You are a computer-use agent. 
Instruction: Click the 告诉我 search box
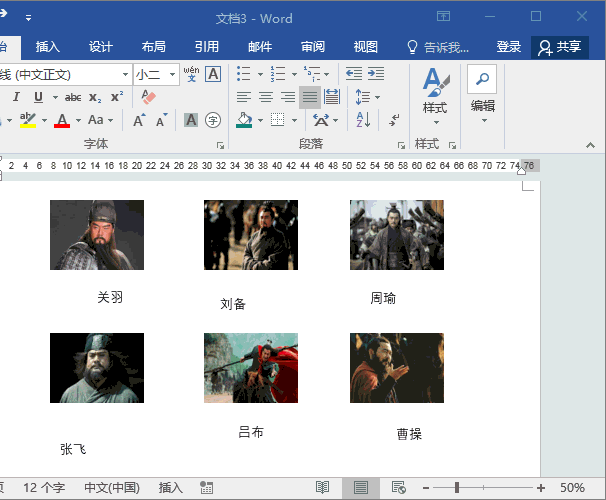438,47
